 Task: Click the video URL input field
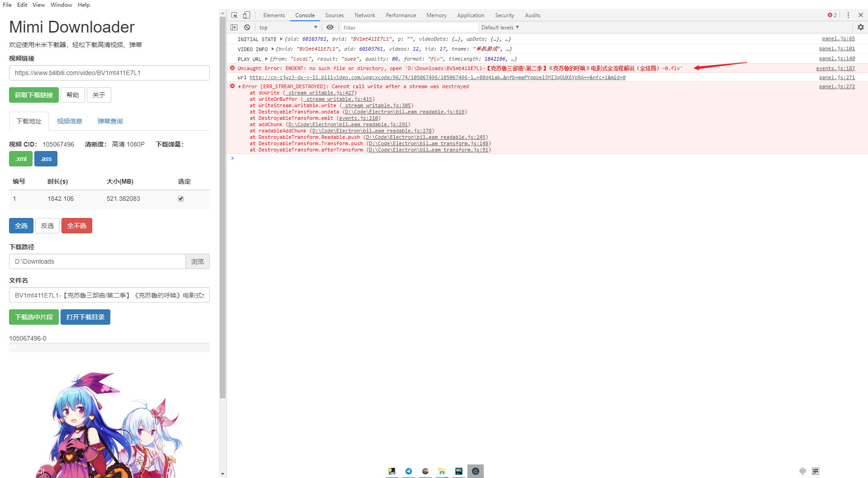[x=109, y=73]
